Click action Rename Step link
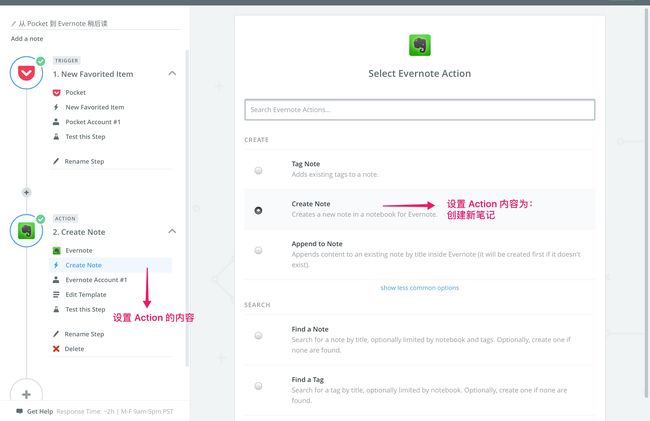 [x=84, y=334]
